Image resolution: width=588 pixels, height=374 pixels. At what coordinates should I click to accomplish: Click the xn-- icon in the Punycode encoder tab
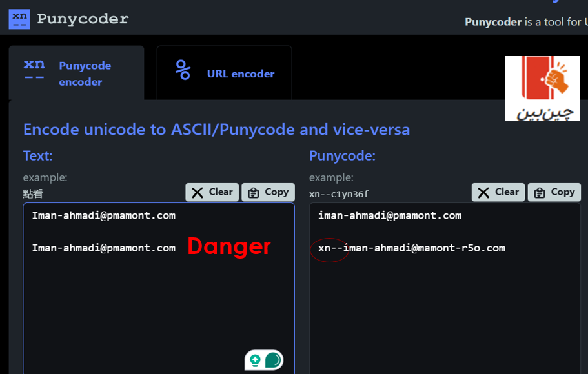point(34,69)
